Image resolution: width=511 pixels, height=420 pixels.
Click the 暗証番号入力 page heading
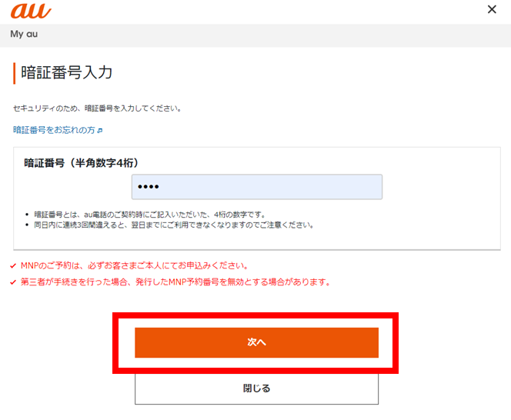[x=67, y=72]
